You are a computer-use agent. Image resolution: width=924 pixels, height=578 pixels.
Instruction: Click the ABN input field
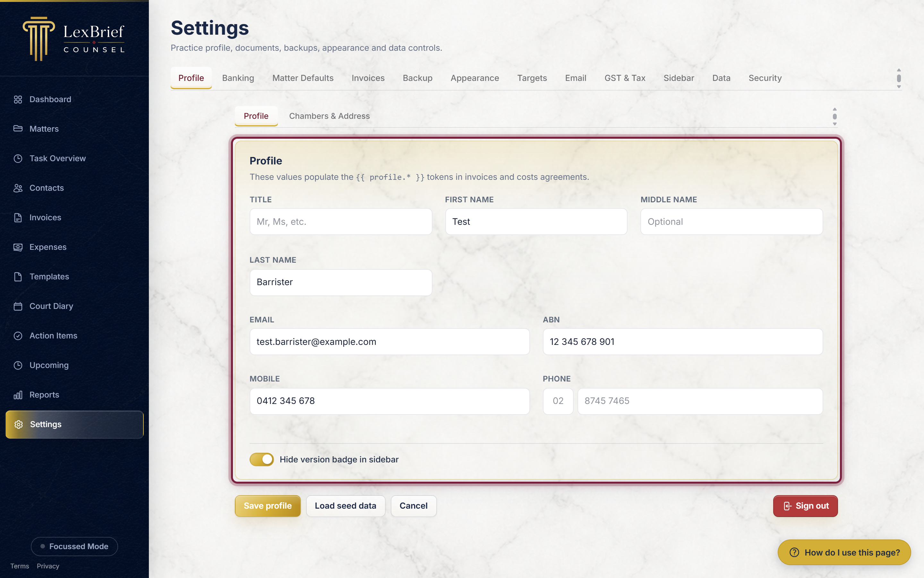(683, 342)
